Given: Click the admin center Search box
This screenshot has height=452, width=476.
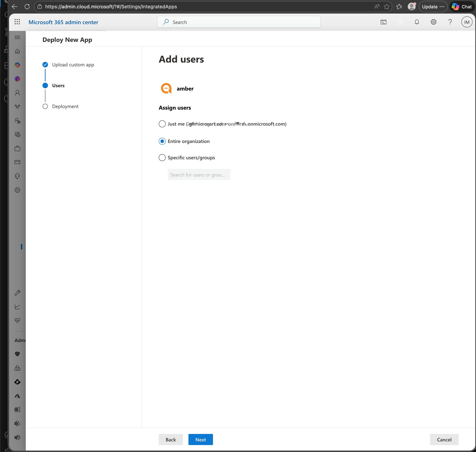Looking at the screenshot, I should (x=239, y=22).
